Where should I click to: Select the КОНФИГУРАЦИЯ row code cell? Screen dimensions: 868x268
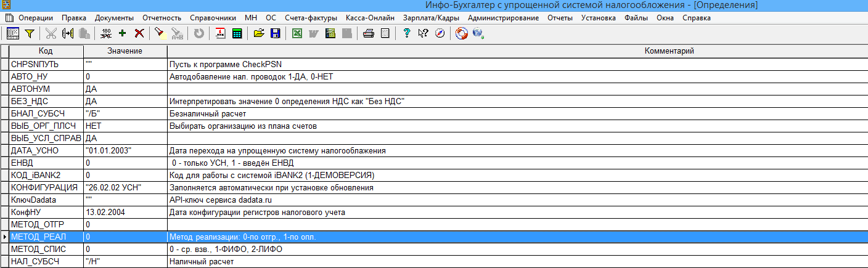point(46,187)
